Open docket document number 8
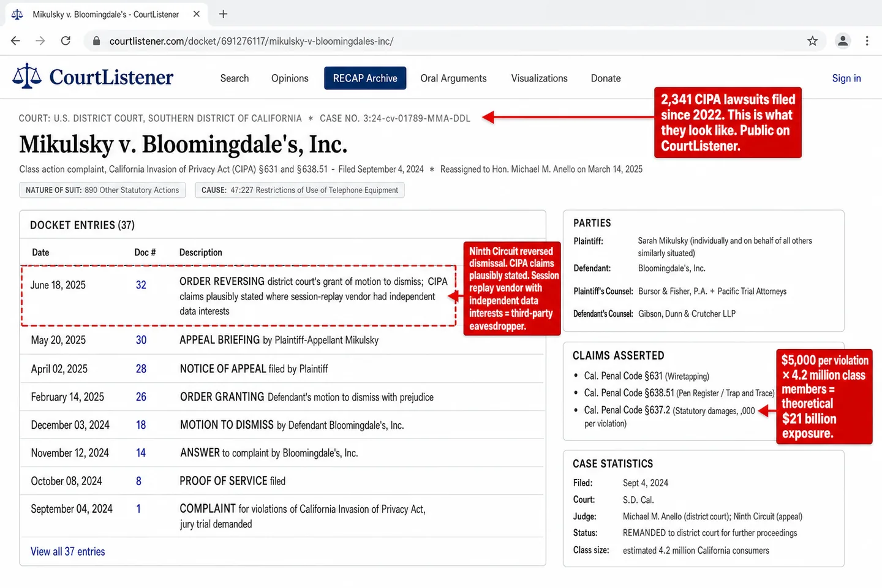The width and height of the screenshot is (882, 588). 138,481
